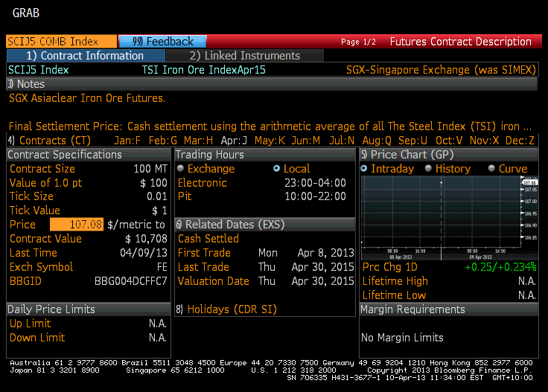The image size is (548, 392).
Task: Click the Electronic 23:00-04:00 hours
Action: [x=315, y=183]
